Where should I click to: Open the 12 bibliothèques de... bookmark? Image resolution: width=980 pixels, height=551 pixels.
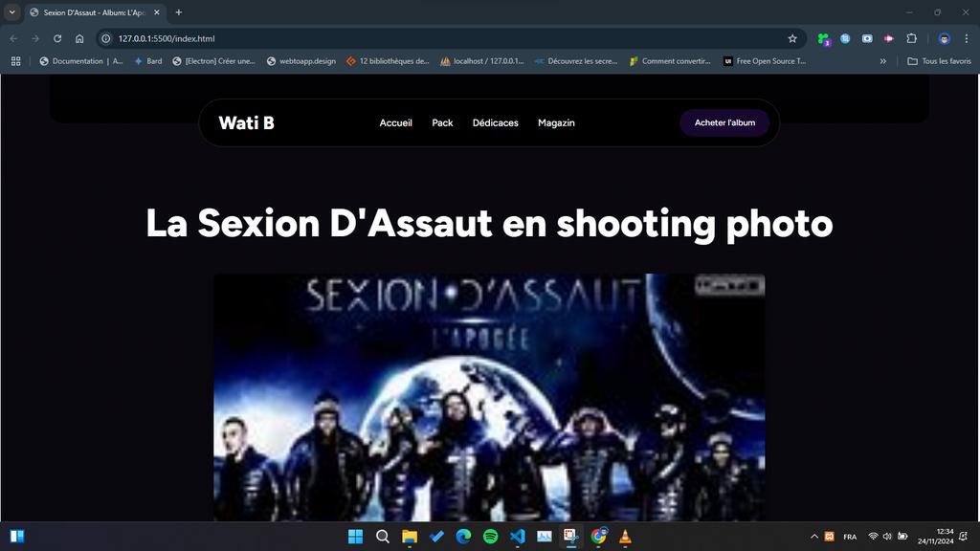pos(389,61)
